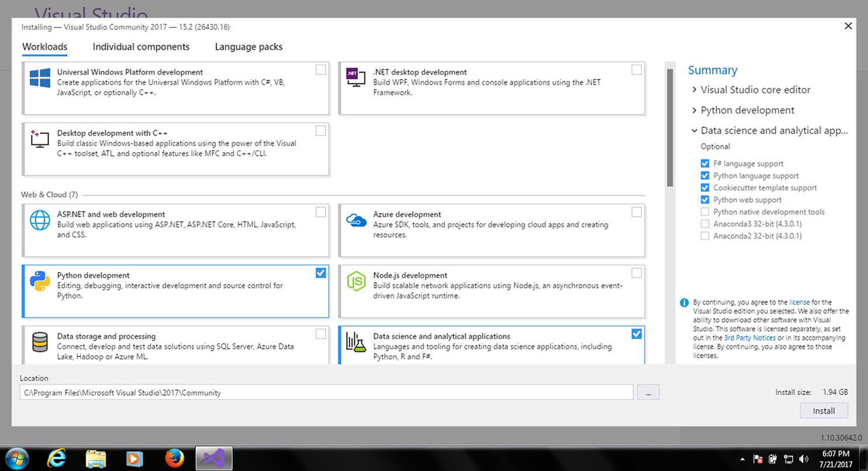Check the Node.js development workload
Image resolution: width=868 pixels, height=471 pixels.
[x=637, y=272]
